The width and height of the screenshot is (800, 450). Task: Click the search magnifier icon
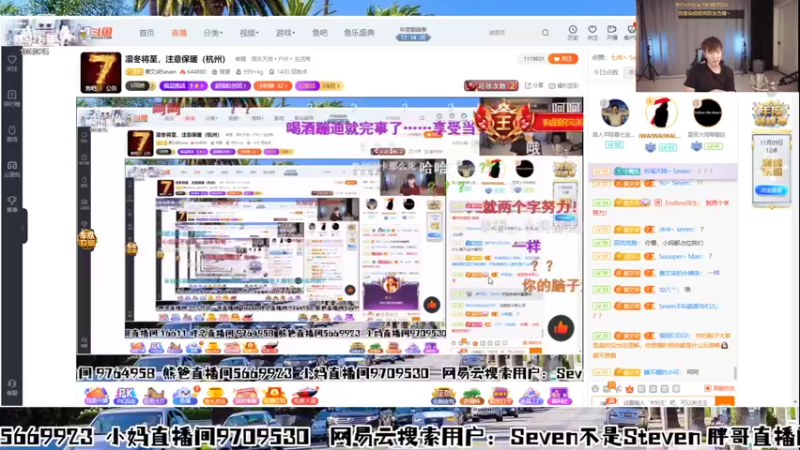pos(545,33)
